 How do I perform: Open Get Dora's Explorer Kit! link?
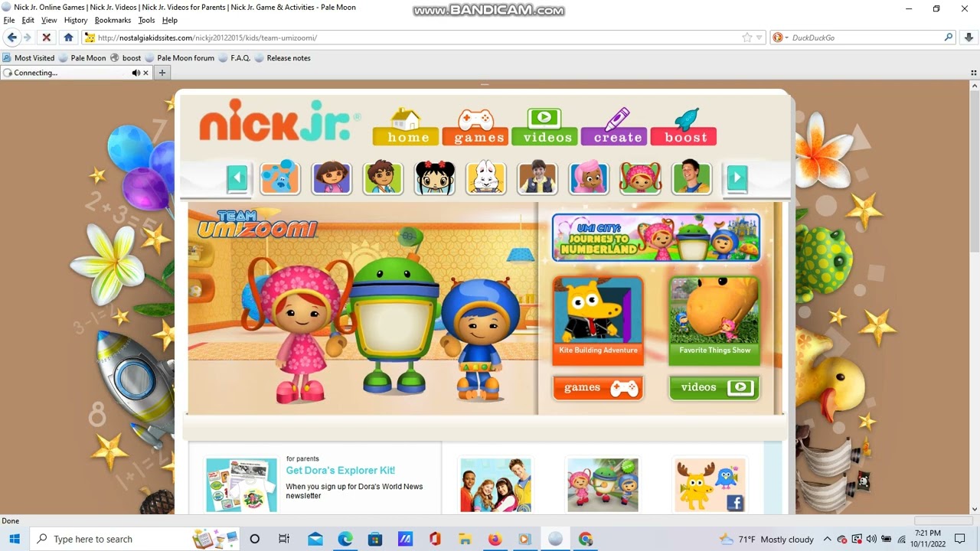pos(341,471)
